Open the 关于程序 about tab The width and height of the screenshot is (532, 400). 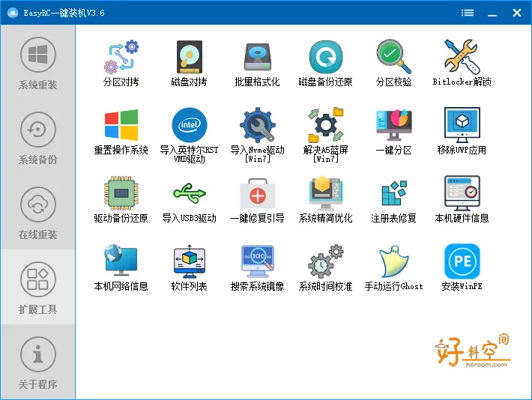37,362
